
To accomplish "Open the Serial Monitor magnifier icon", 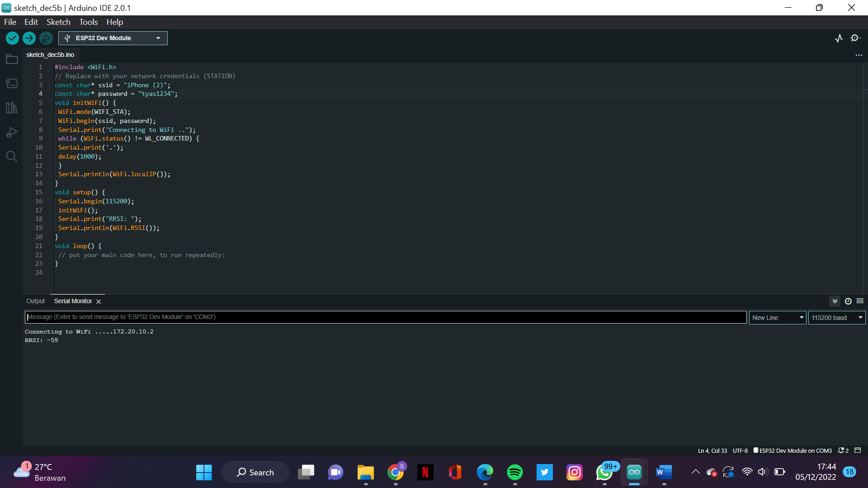I will (855, 38).
